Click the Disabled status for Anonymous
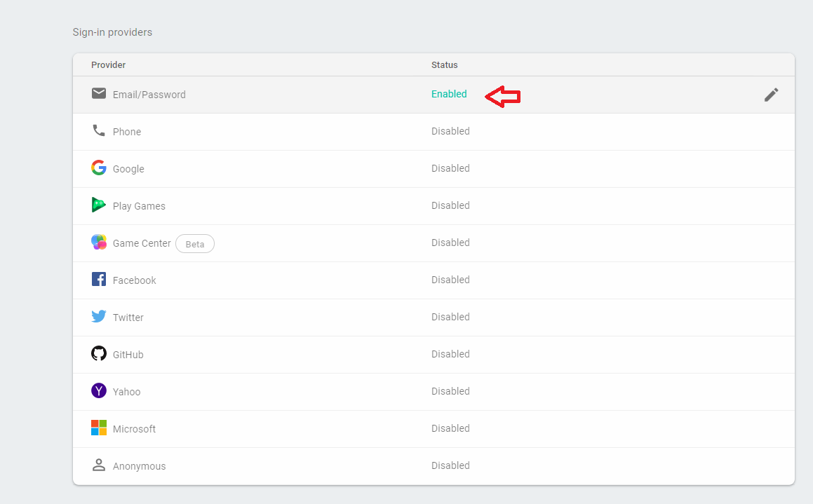813x504 pixels. click(x=450, y=465)
